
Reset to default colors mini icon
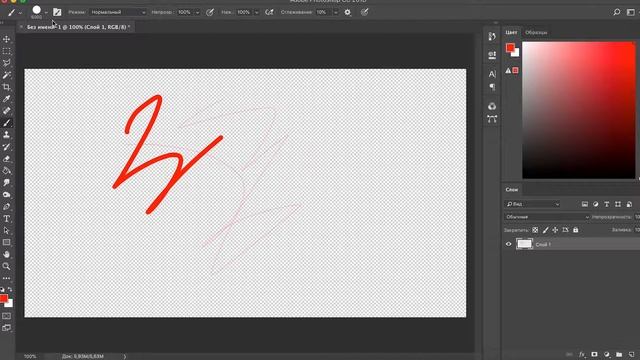(x=2, y=289)
